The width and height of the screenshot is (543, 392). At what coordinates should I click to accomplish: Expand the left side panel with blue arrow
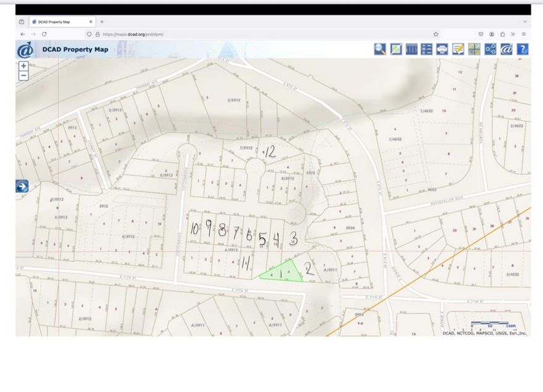coord(22,186)
